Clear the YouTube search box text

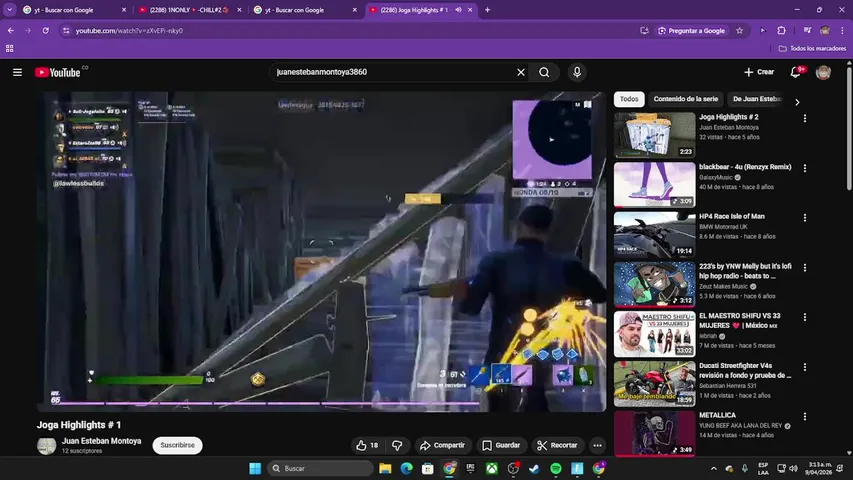coord(521,72)
